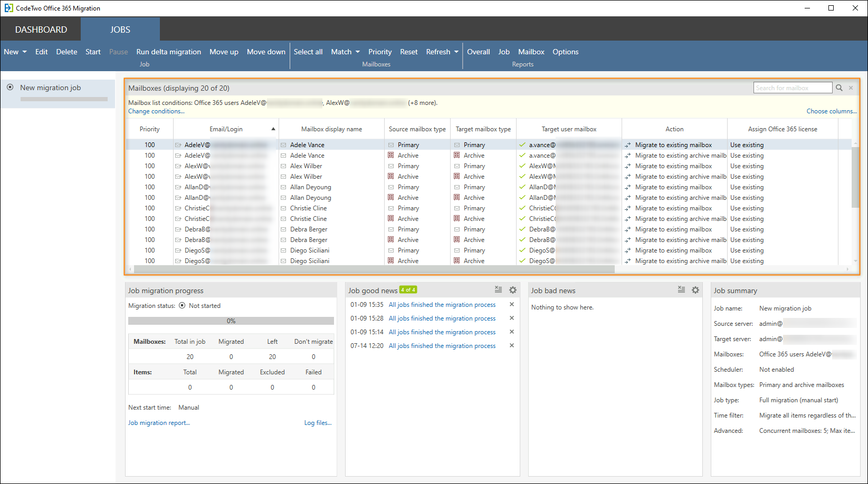Click the Search for mailbox field

[x=793, y=88]
